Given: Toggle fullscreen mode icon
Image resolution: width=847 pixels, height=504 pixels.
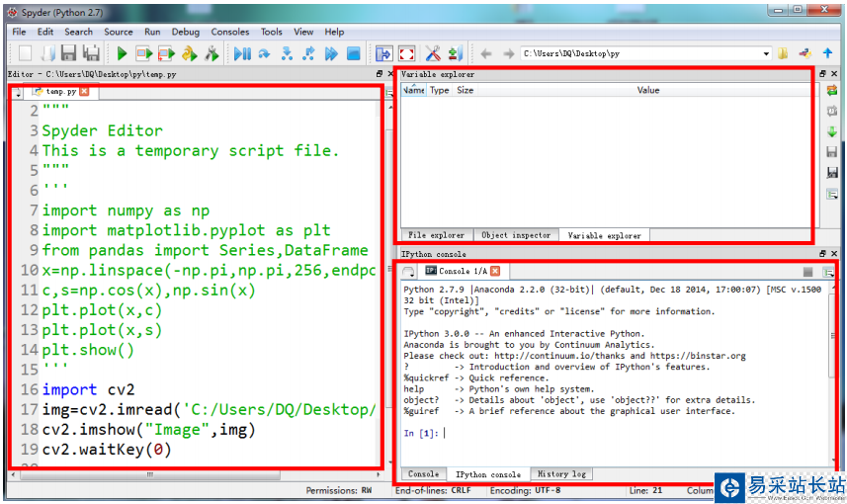Looking at the screenshot, I should coord(406,53).
